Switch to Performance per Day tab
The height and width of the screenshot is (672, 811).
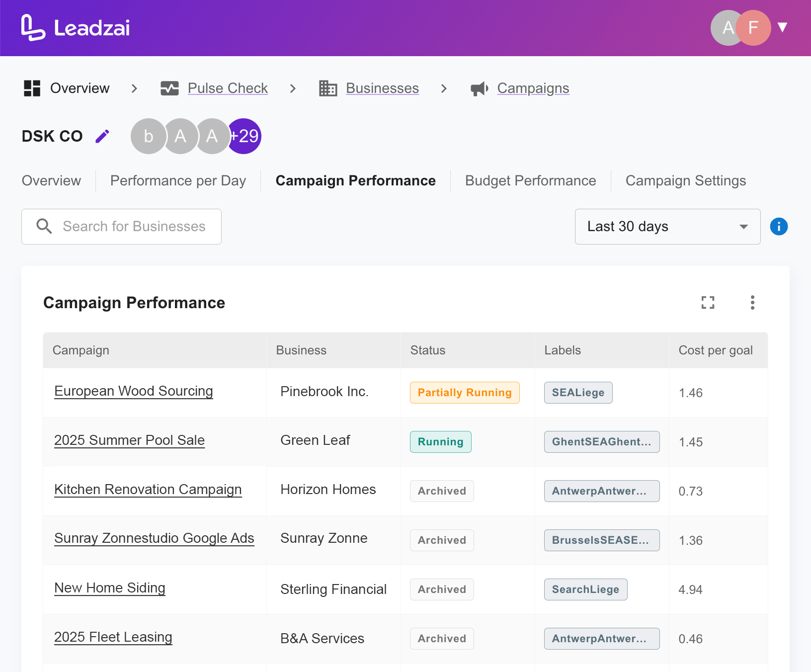178,180
